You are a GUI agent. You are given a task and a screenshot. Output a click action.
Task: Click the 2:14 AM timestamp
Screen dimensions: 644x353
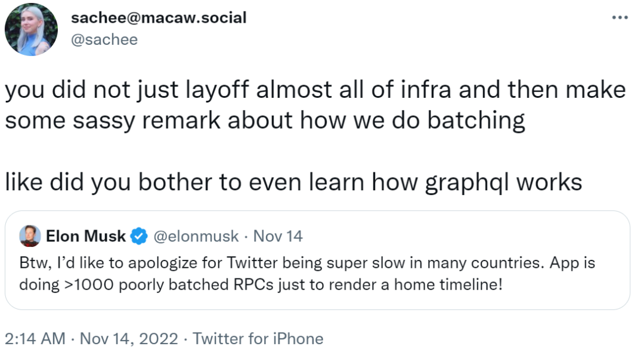[x=35, y=339]
